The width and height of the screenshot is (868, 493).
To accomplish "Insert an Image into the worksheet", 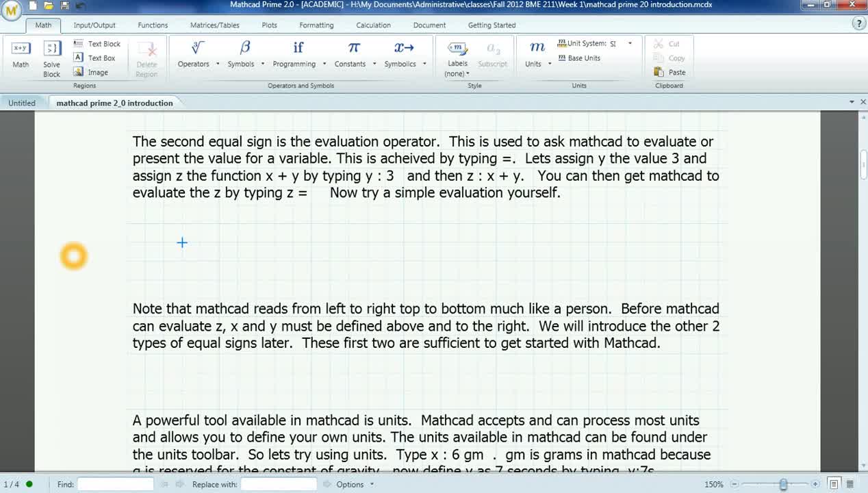I will click(96, 72).
